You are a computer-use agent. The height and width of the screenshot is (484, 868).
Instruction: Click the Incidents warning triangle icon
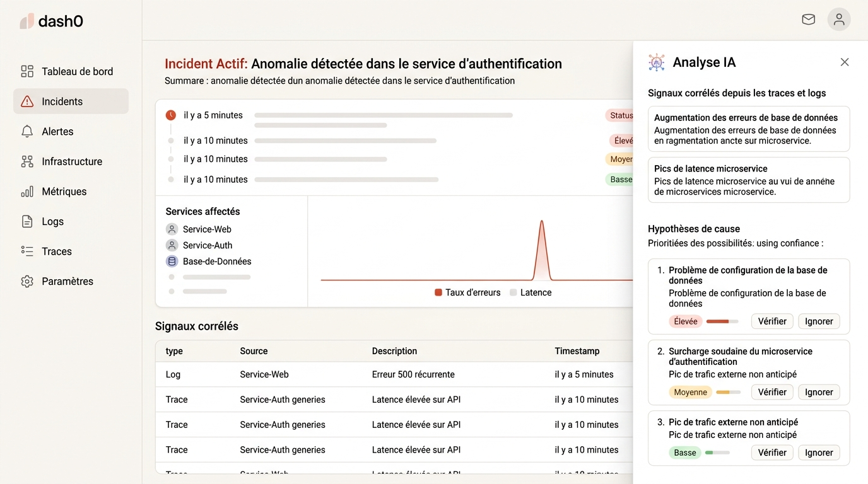pos(27,101)
